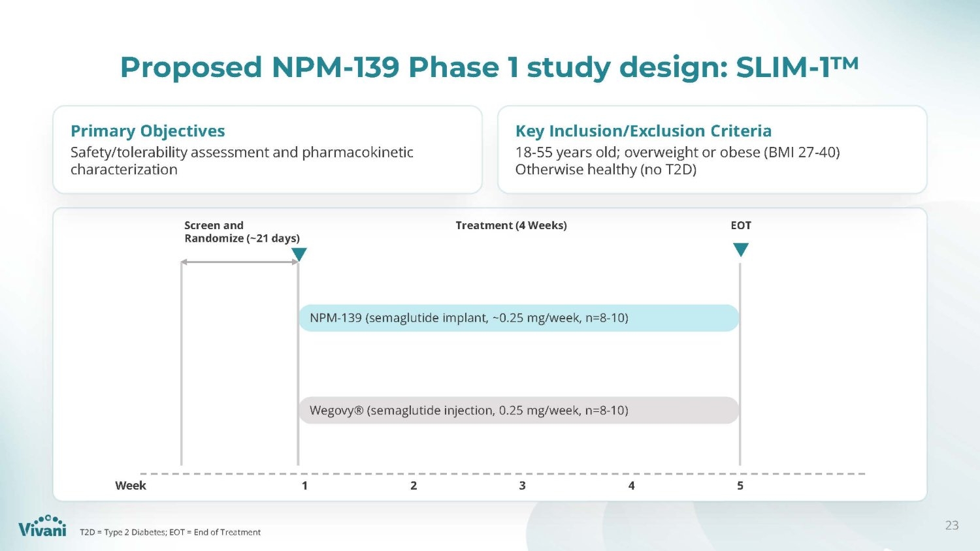Select the NPM-139 semaglutide implant bar
This screenshot has height=551, width=980.
[x=519, y=318]
